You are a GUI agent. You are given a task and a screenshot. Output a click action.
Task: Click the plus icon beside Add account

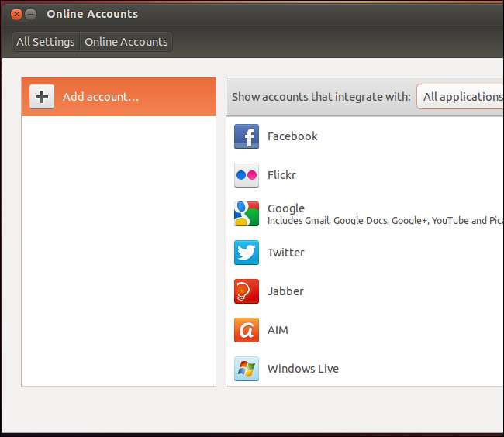[42, 97]
